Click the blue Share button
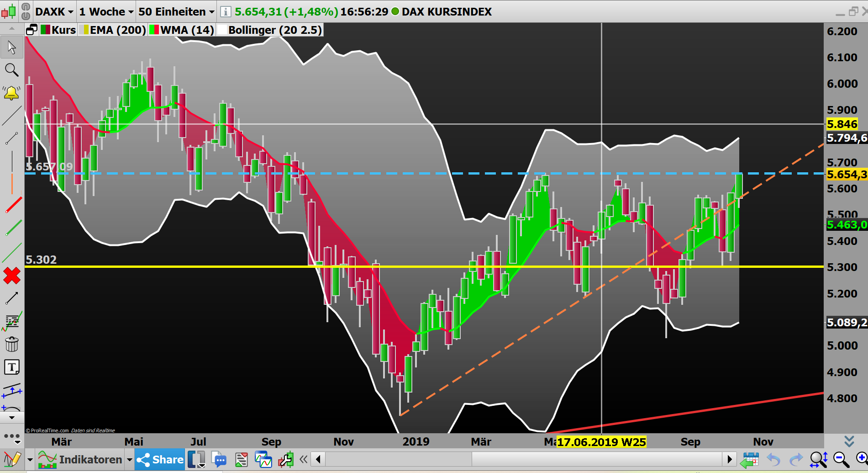 159,459
